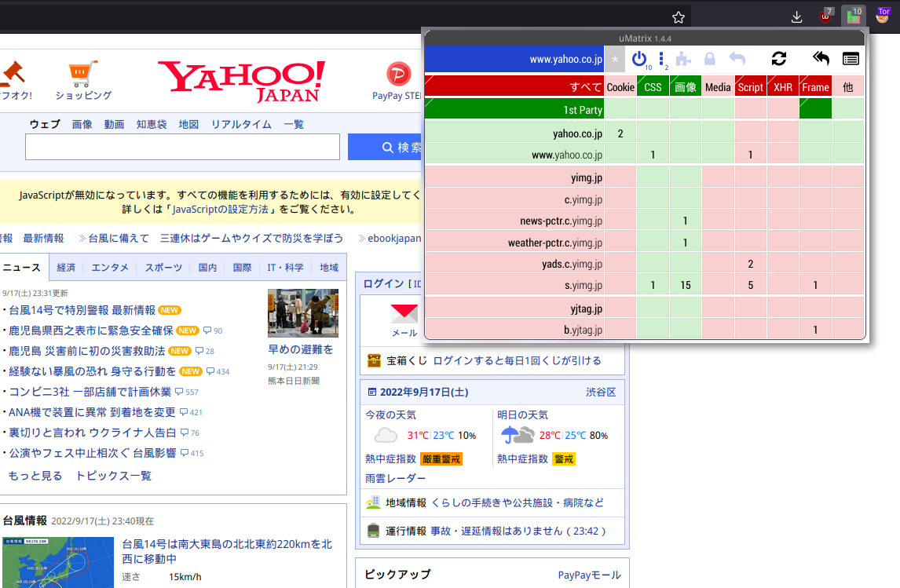The height and width of the screenshot is (588, 900).
Task: Toggle the すべて (all) header cell in uMatrix
Action: pos(514,86)
